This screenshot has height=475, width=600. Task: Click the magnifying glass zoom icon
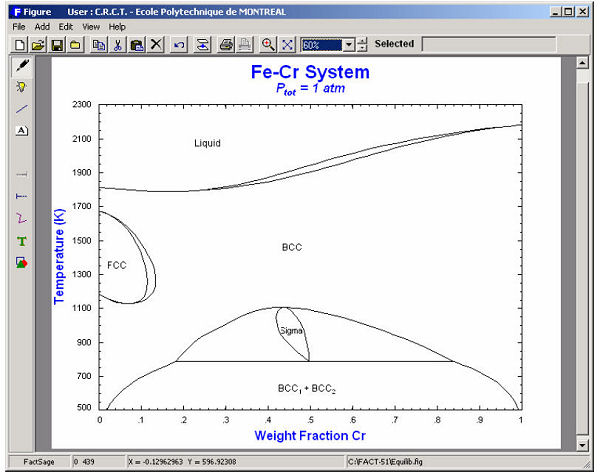click(x=268, y=45)
